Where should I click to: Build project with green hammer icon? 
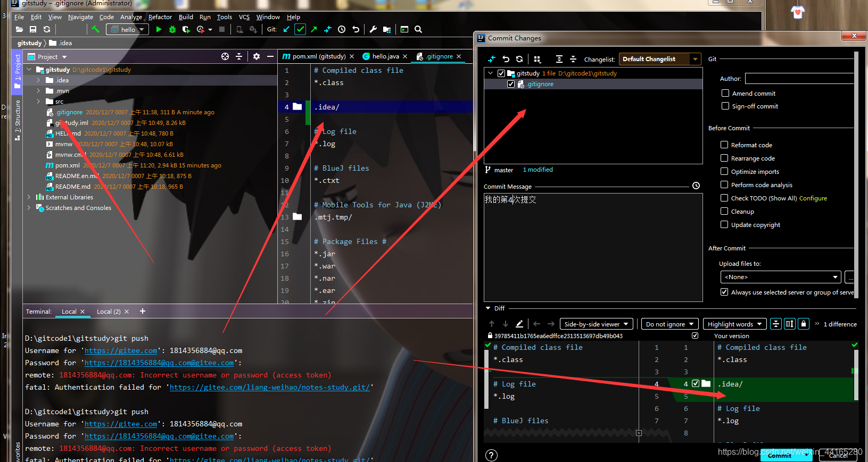96,29
